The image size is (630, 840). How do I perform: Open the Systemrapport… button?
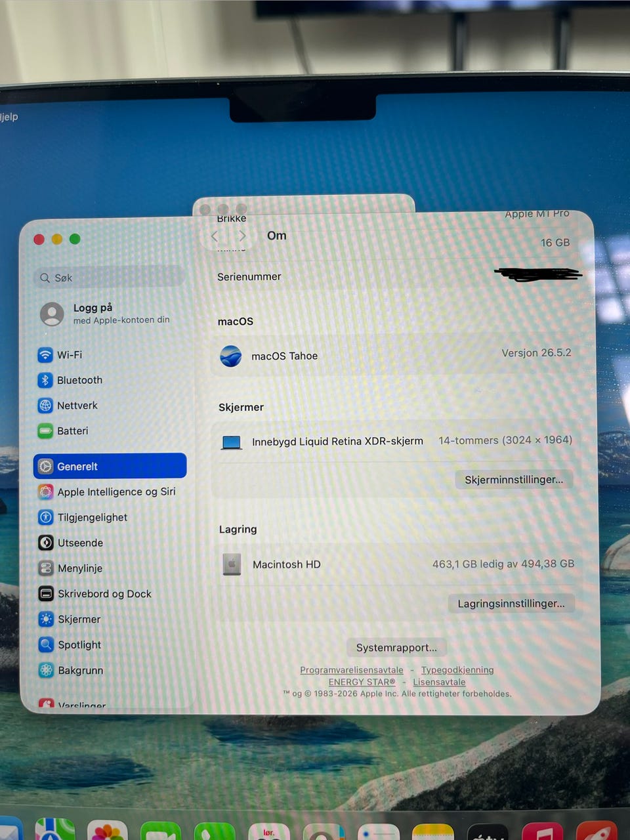point(396,648)
